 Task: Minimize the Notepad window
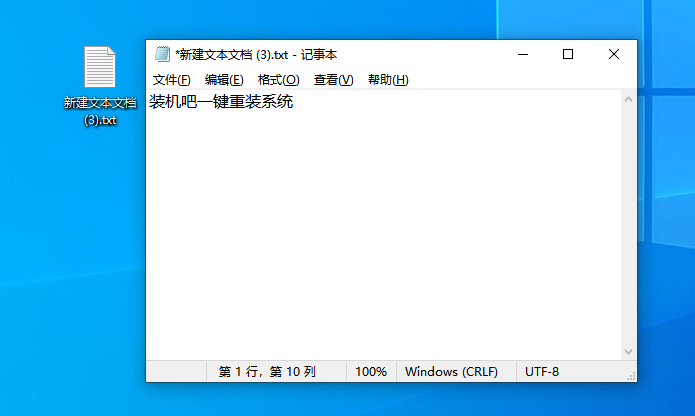(522, 55)
